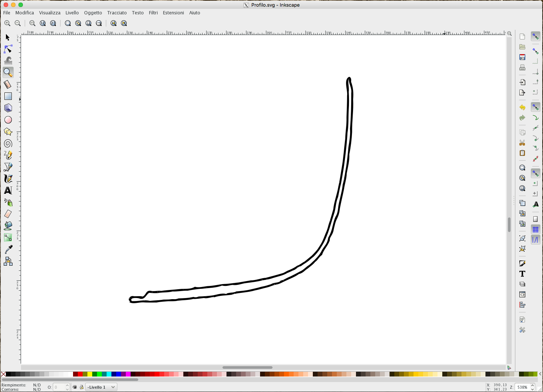Select the Calligraphy tool
This screenshot has width=543, height=392.
[8, 178]
